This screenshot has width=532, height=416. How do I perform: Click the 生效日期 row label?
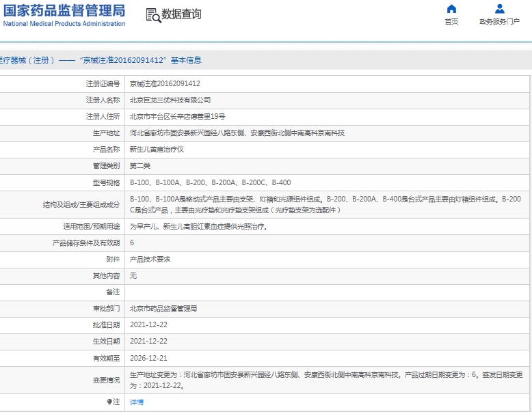coord(106,342)
